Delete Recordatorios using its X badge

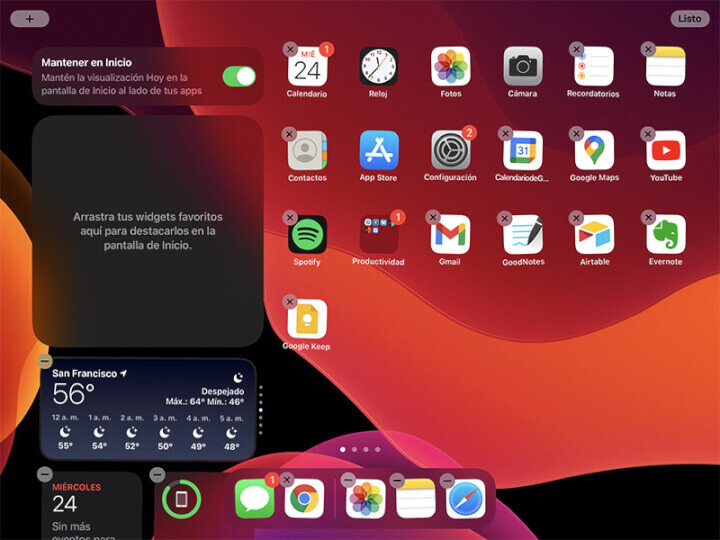point(576,49)
